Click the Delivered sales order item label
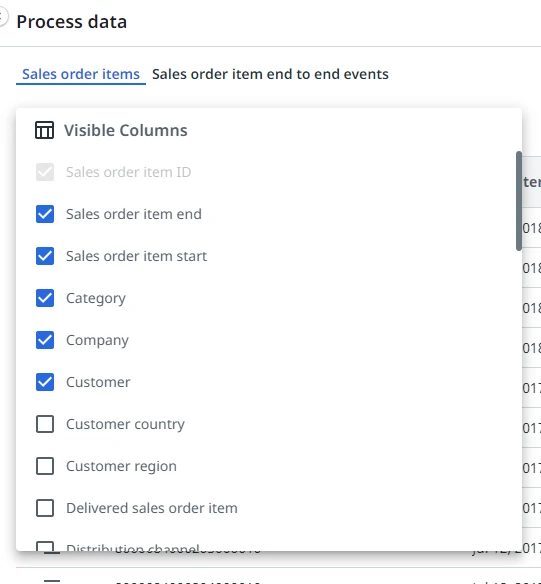The image size is (541, 584). (x=152, y=508)
